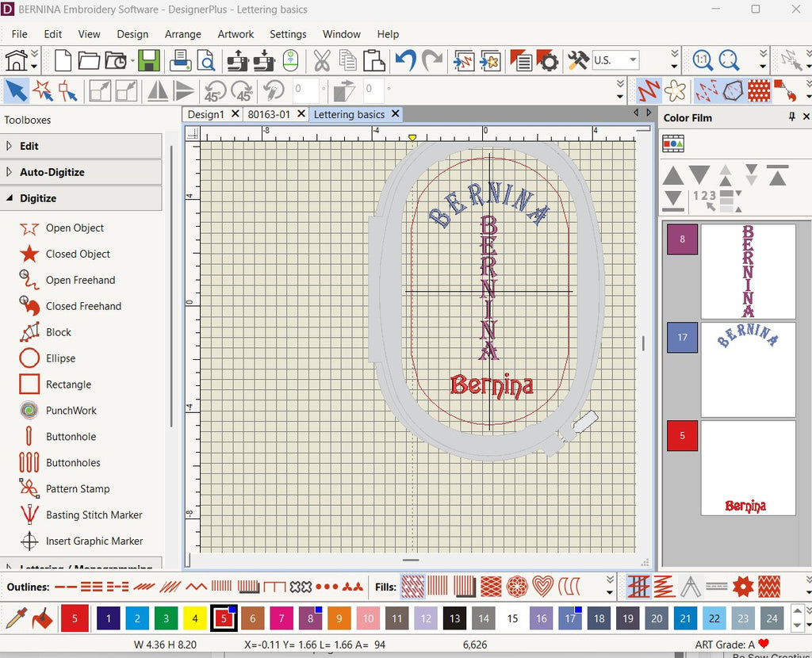Screen dimensions: 812x658
Task: Open the U.S. measurement units dropdown
Action: (x=633, y=60)
